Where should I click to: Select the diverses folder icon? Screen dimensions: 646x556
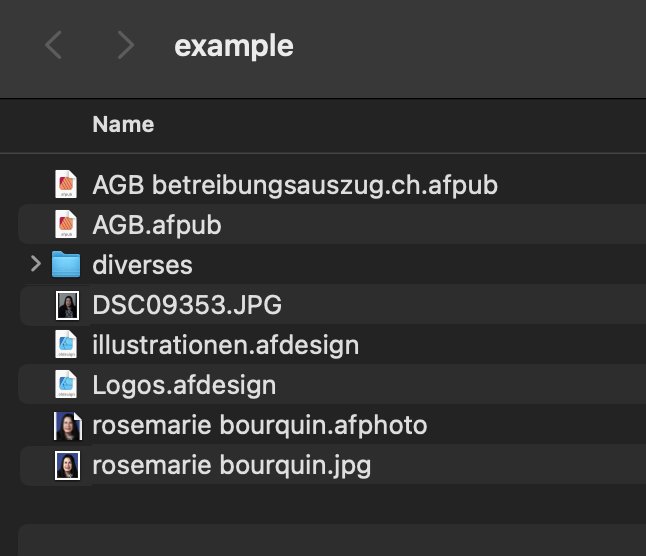point(66,264)
